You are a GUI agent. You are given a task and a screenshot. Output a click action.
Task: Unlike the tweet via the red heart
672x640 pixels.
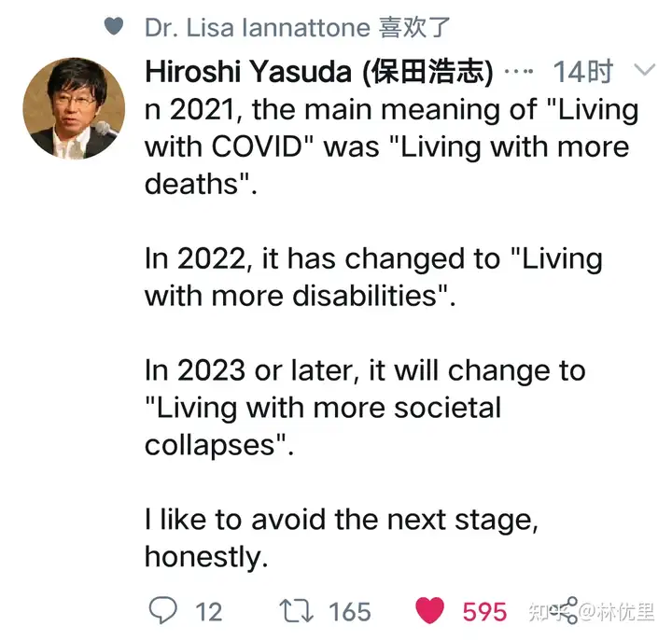429,610
